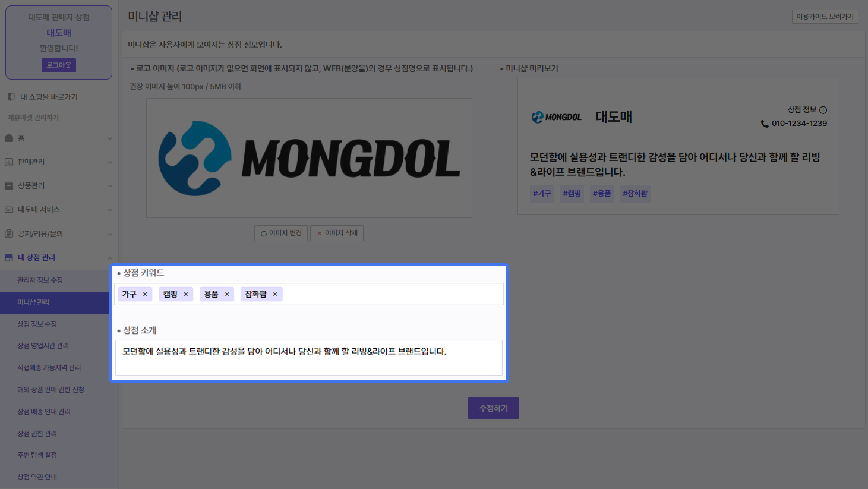868x489 pixels.
Task: Remove the 캠핑 keyword tag
Action: click(186, 294)
